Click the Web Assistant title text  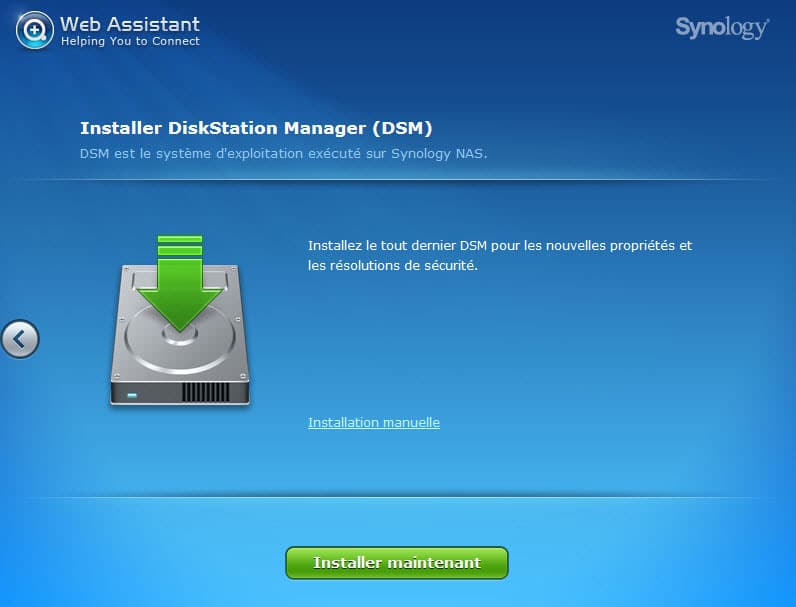[130, 24]
